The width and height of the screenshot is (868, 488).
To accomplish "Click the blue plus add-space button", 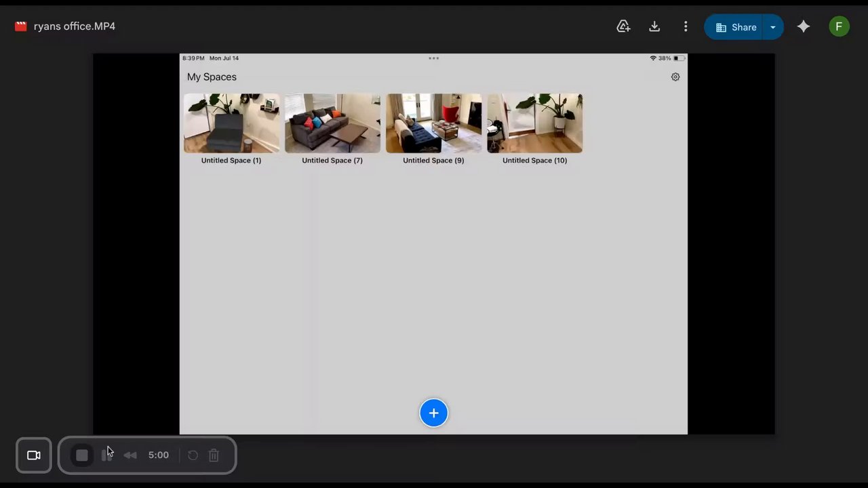I will pos(433,413).
